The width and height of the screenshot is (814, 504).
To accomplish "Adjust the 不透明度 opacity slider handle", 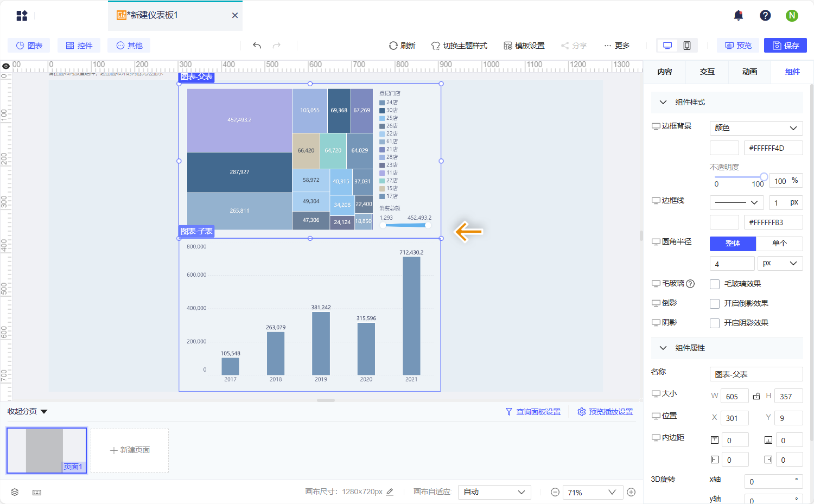I will (x=764, y=177).
